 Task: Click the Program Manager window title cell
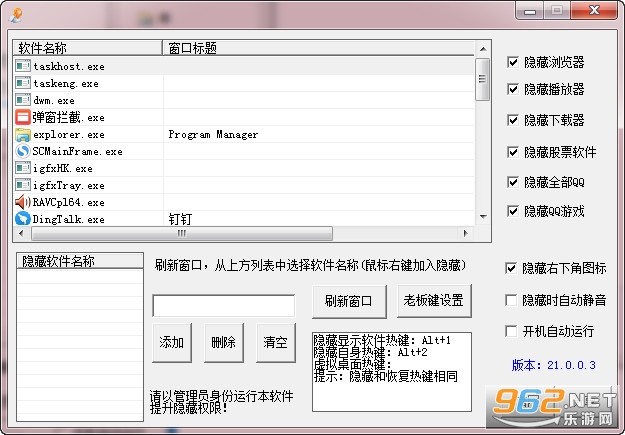(x=213, y=135)
